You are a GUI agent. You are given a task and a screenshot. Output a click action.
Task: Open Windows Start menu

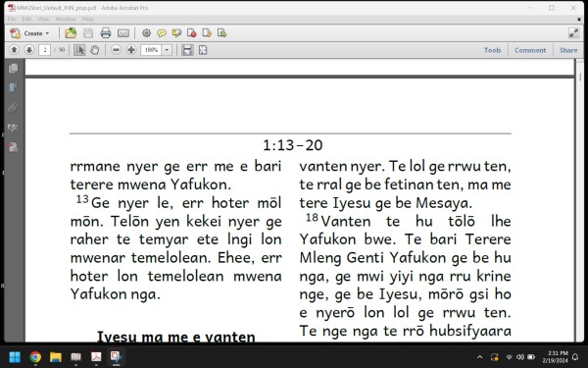[15, 357]
